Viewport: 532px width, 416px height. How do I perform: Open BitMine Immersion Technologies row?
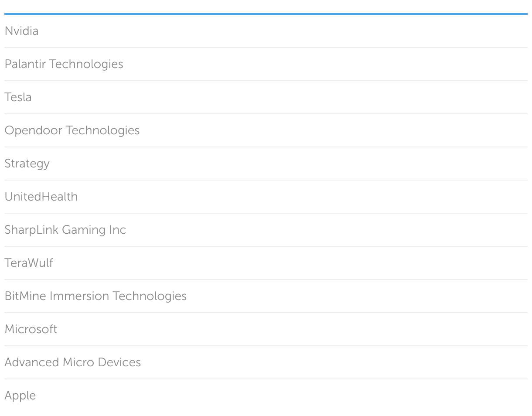point(95,296)
